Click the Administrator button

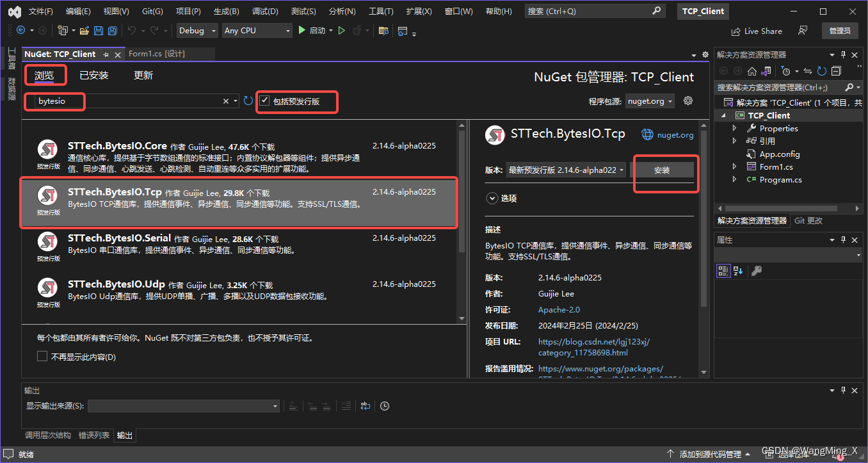[x=840, y=31]
